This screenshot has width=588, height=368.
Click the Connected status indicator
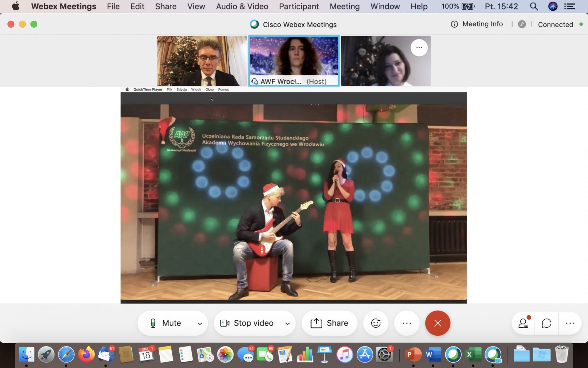tap(560, 24)
